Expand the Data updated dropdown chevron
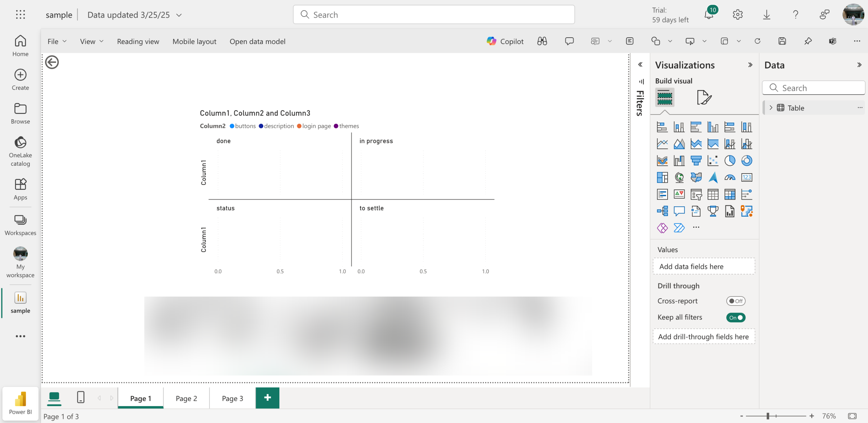 (179, 15)
